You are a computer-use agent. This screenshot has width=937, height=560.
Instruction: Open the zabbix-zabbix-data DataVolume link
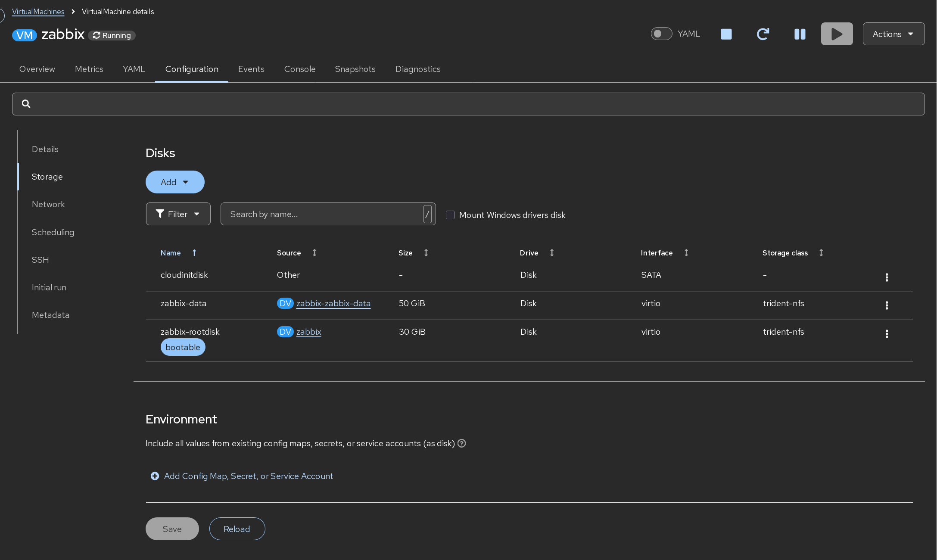[x=333, y=303]
